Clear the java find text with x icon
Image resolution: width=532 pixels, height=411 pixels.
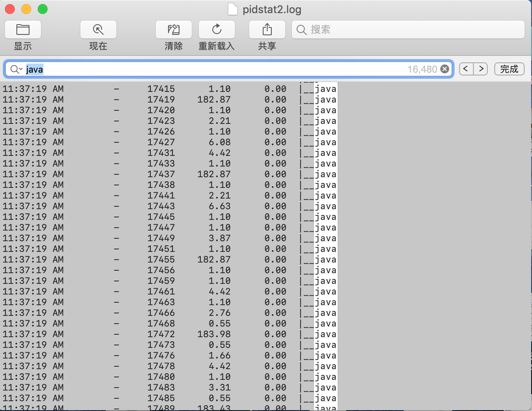445,69
